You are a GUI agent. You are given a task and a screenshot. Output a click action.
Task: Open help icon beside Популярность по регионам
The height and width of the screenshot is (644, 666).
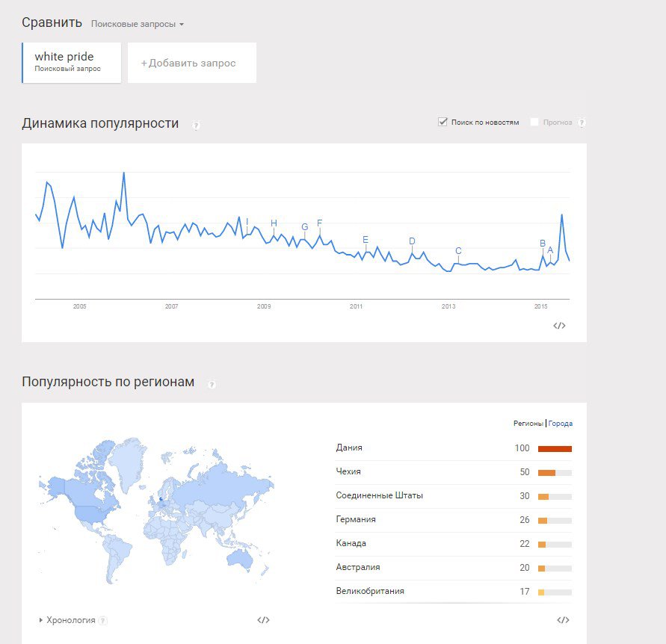[212, 384]
